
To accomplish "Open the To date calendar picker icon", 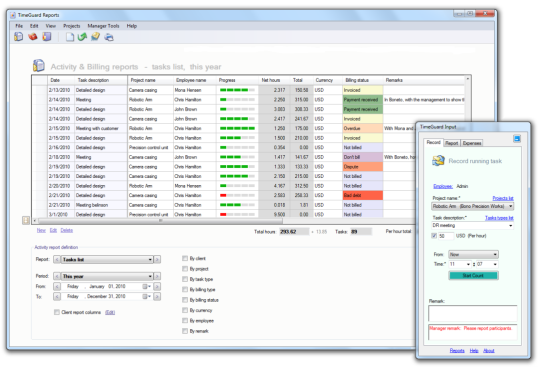I will [146, 297].
